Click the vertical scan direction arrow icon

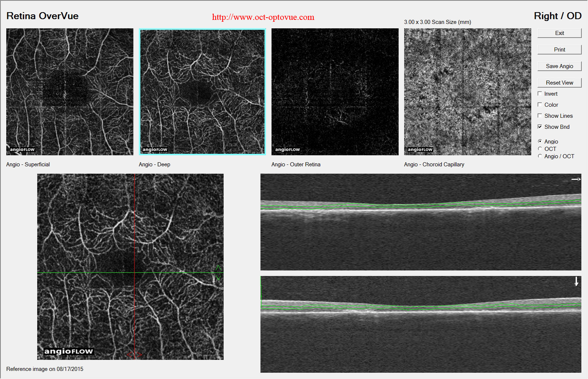[x=577, y=281]
